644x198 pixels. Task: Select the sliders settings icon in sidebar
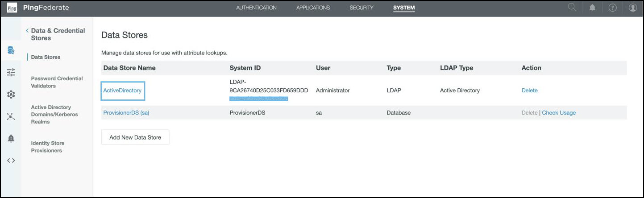[11, 72]
